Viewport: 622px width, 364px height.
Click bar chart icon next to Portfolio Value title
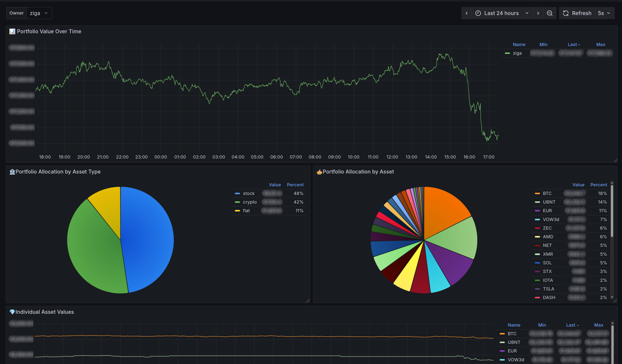(x=12, y=32)
